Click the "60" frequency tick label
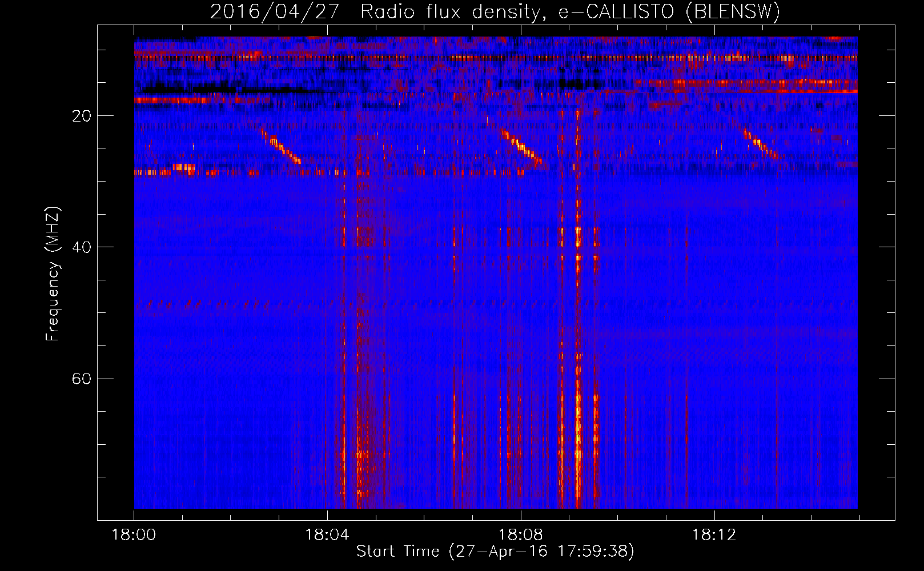The height and width of the screenshot is (571, 924). 82,379
